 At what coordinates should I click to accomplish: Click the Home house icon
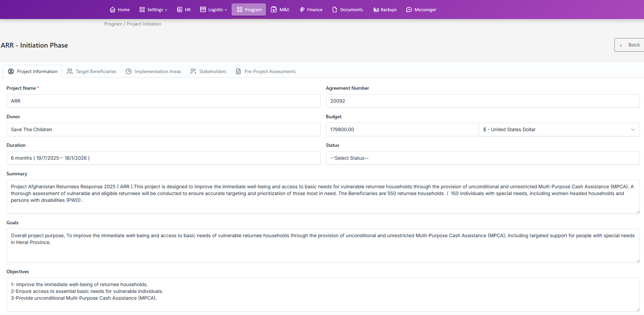click(113, 10)
